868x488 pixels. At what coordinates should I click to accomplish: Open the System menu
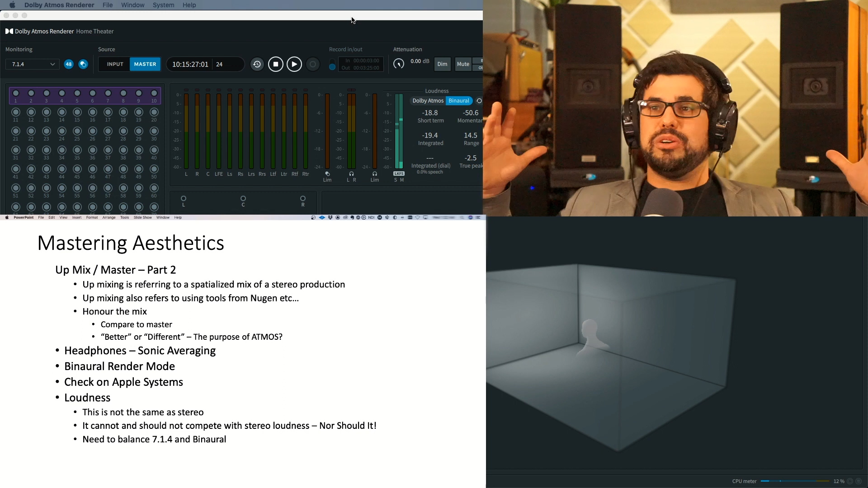coord(163,5)
